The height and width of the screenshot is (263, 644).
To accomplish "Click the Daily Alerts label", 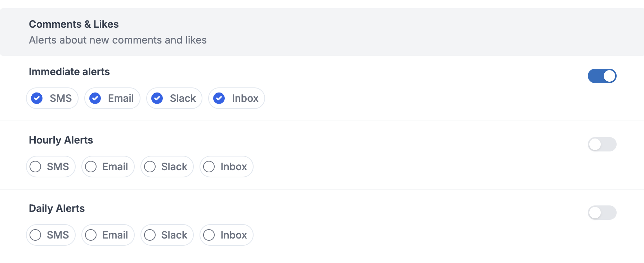I will (x=57, y=208).
